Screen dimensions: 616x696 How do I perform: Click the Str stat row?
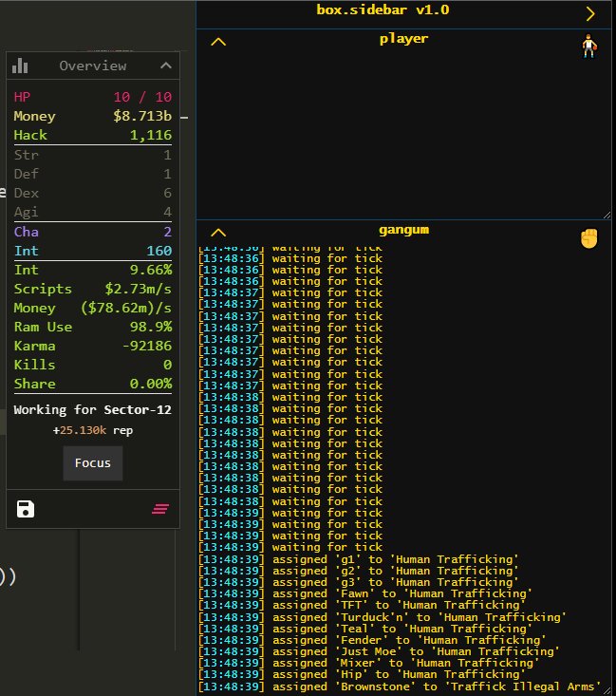pyautogui.click(x=93, y=155)
